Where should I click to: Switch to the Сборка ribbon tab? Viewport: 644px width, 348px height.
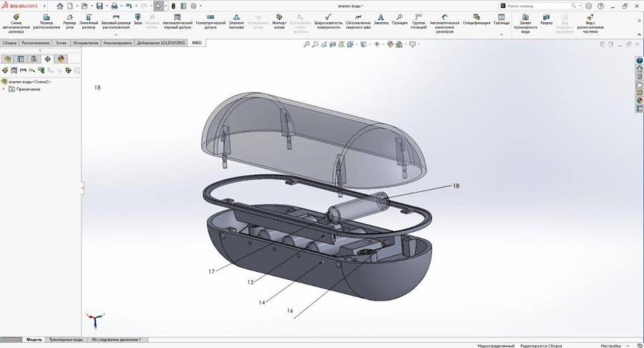tap(9, 43)
